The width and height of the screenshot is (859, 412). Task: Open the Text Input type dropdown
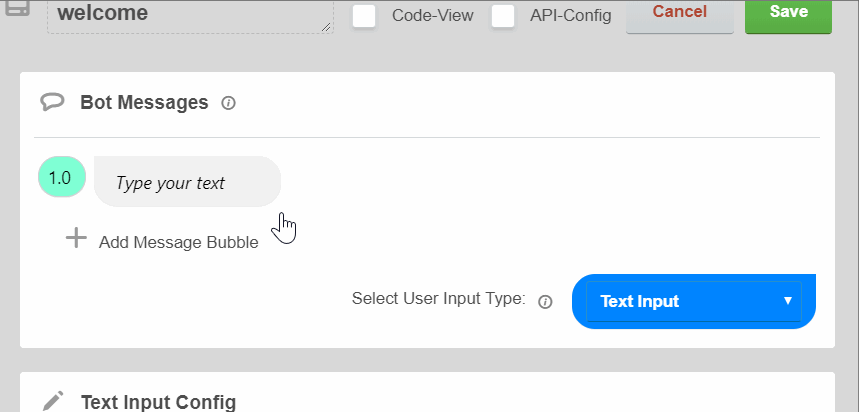click(x=694, y=301)
